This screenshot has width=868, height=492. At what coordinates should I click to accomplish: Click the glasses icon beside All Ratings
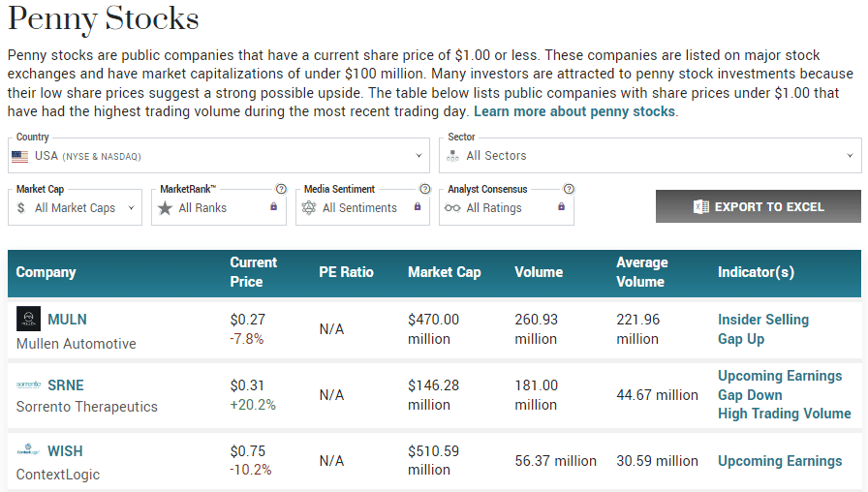[452, 208]
